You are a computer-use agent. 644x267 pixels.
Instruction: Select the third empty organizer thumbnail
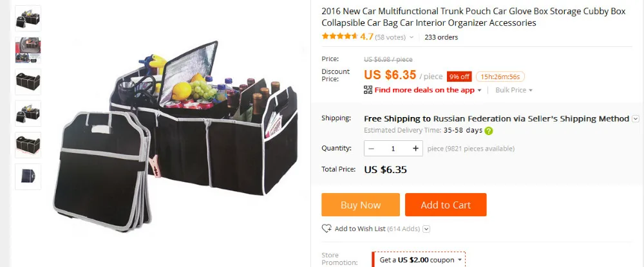[x=28, y=82]
